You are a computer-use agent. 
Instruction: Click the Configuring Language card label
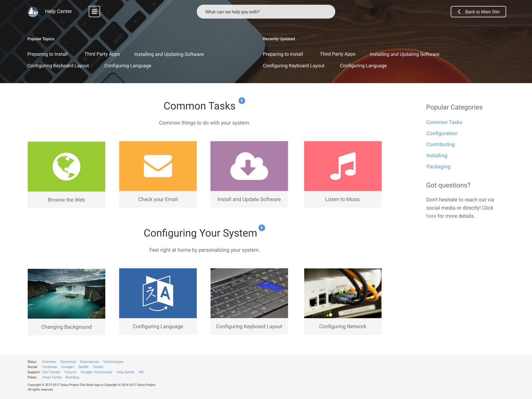pyautogui.click(x=158, y=326)
